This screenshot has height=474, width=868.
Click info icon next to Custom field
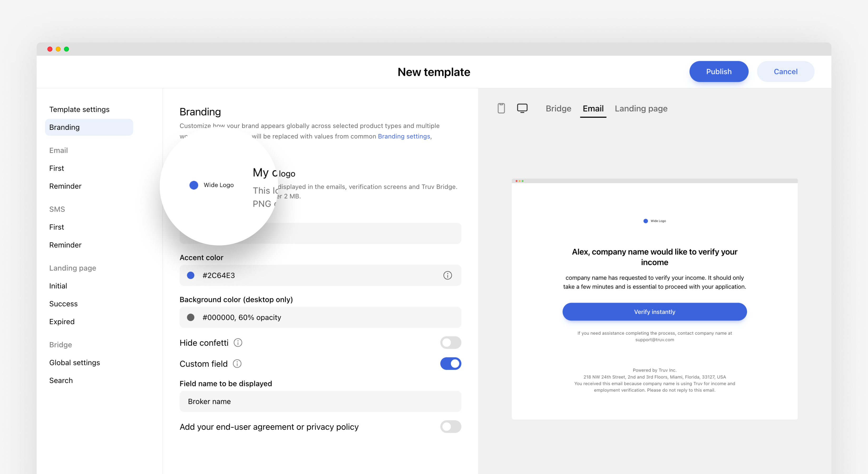click(x=237, y=364)
